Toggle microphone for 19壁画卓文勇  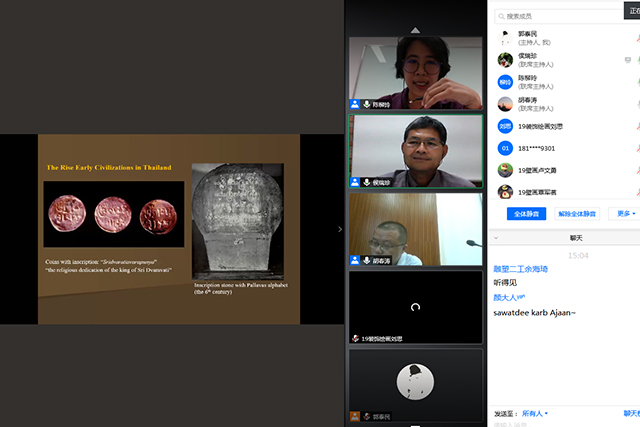(636, 170)
